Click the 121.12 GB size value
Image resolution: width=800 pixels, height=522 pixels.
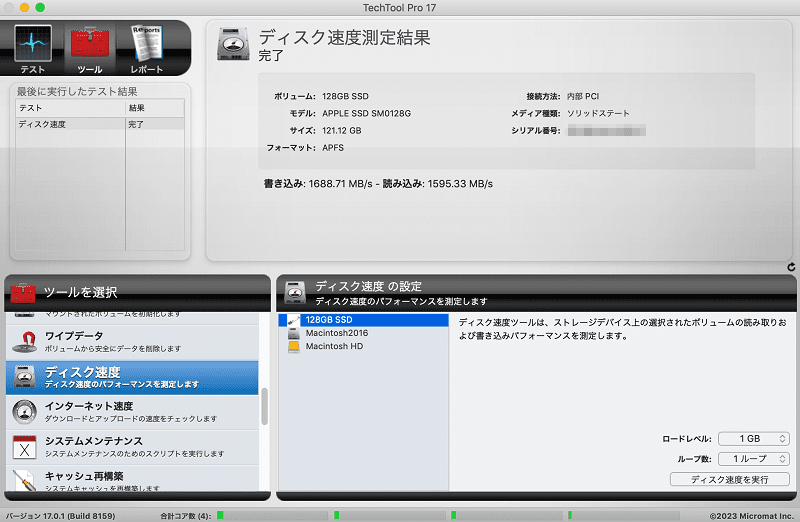click(x=341, y=131)
